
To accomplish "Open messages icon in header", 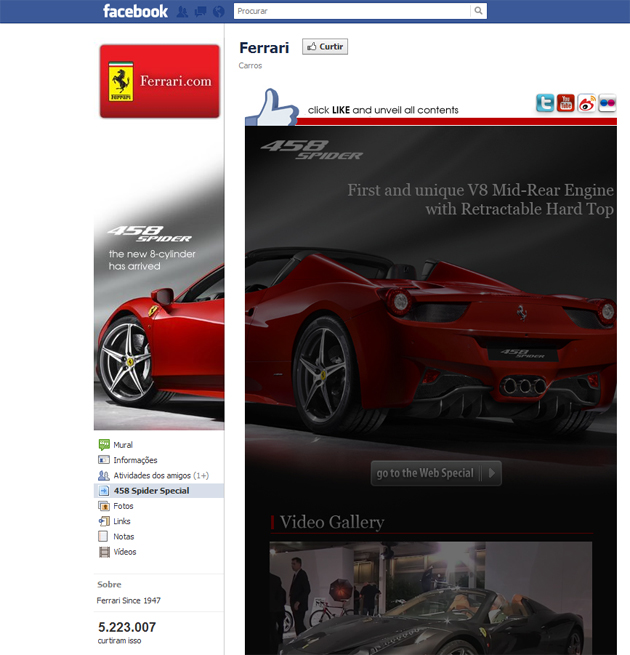I will pos(201,12).
